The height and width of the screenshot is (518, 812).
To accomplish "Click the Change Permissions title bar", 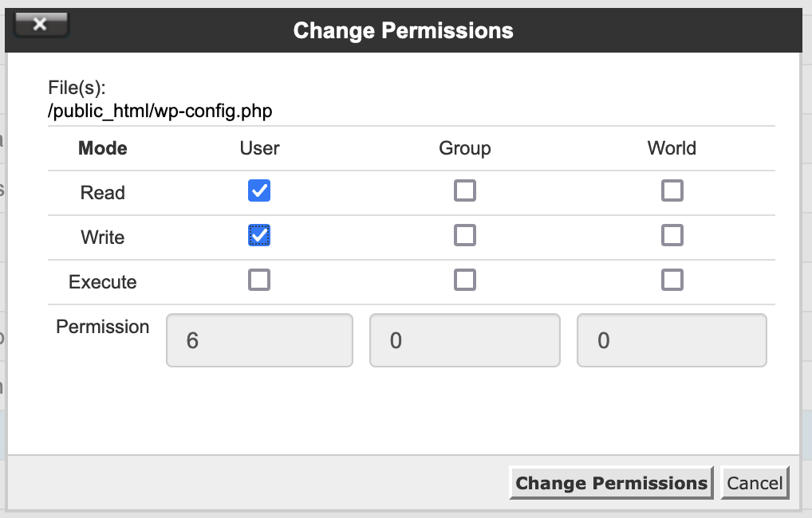I will click(x=404, y=30).
